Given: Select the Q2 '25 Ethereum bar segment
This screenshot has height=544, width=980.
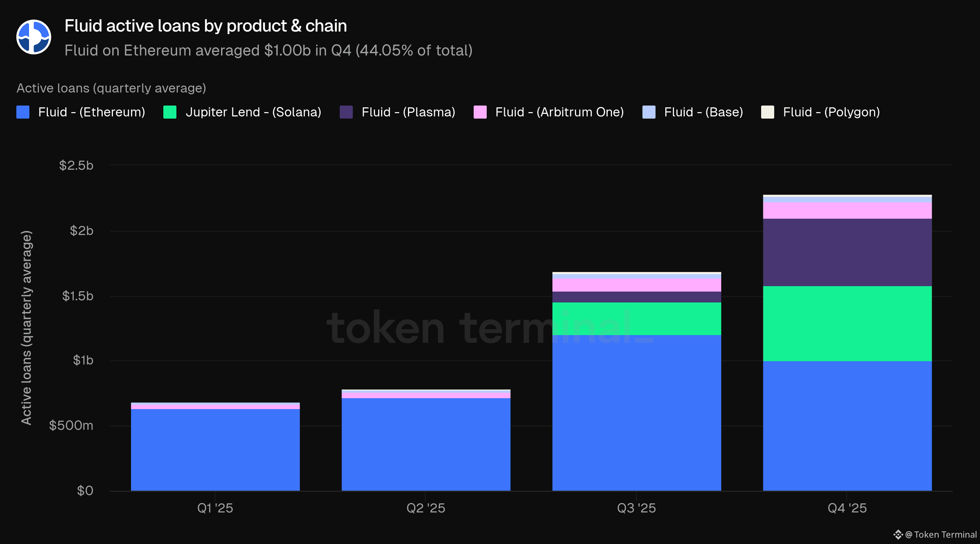Looking at the screenshot, I should pyautogui.click(x=426, y=444).
